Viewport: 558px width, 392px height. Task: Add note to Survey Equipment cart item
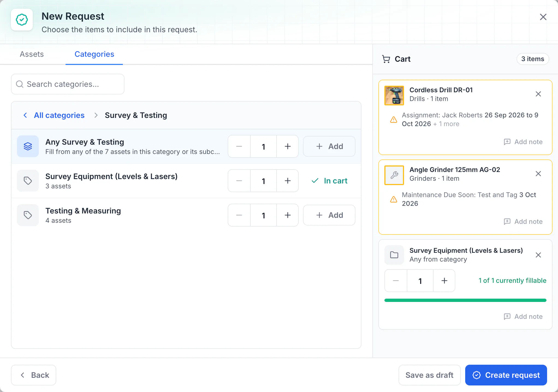click(x=523, y=317)
